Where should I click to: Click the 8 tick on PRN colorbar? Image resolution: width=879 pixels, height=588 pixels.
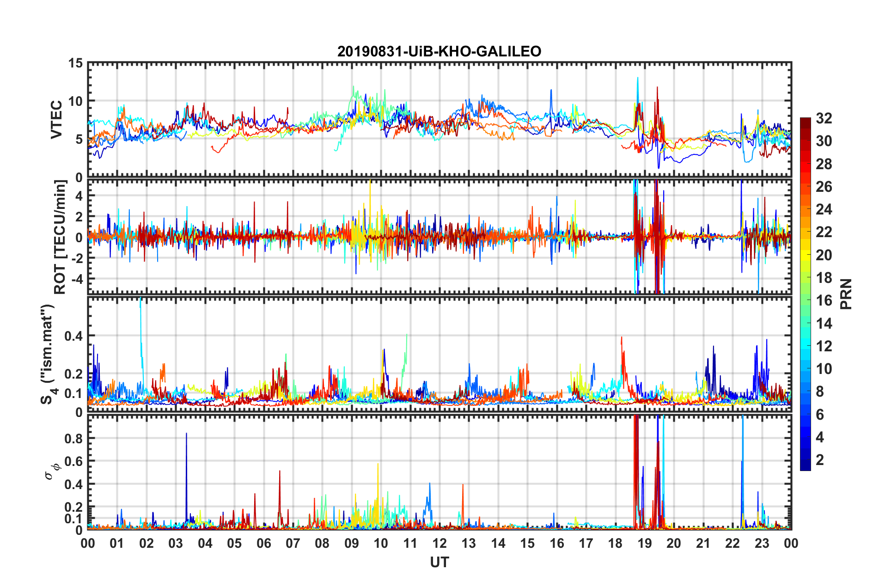tap(820, 392)
